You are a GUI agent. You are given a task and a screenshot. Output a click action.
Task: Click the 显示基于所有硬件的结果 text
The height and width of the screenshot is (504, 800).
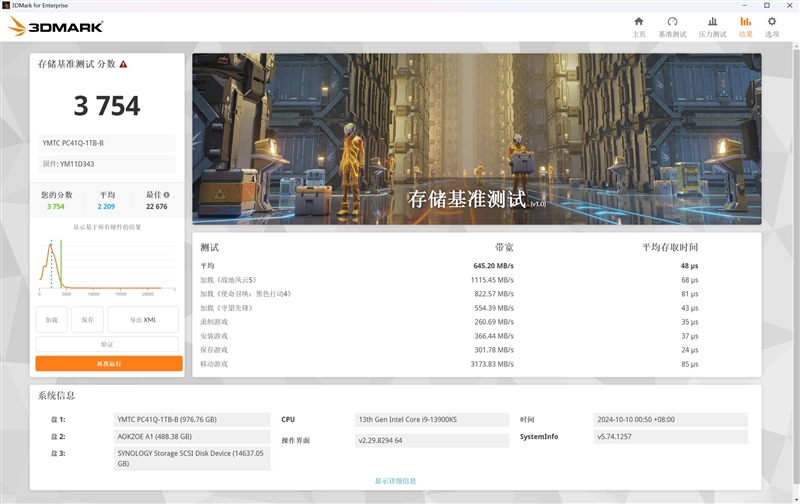click(x=107, y=227)
